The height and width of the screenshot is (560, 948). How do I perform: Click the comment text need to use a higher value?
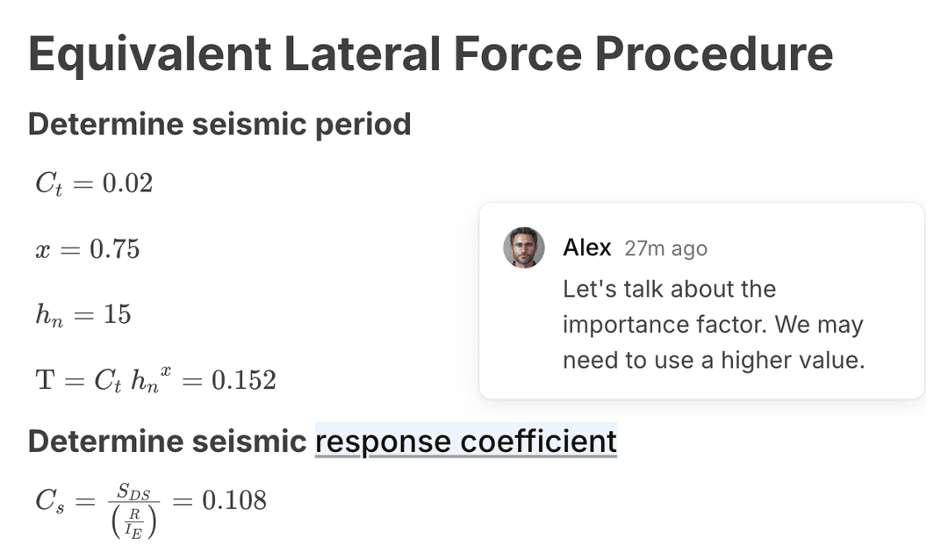tap(714, 361)
